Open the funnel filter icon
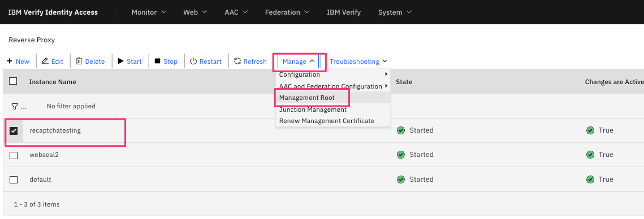The width and height of the screenshot is (644, 219). click(x=14, y=106)
